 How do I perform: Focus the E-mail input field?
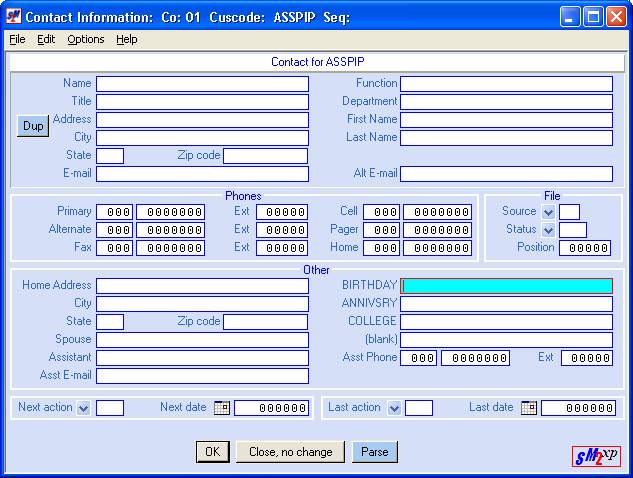coord(202,174)
